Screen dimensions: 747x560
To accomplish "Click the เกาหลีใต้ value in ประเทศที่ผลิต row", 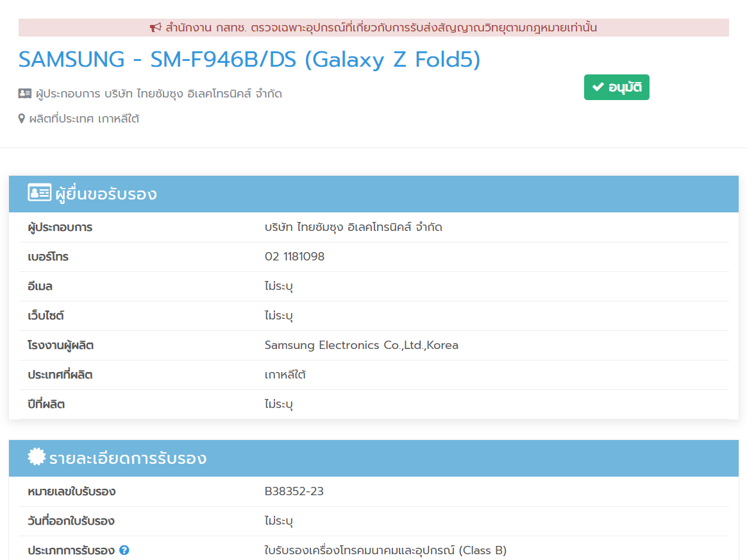I will click(x=285, y=375).
